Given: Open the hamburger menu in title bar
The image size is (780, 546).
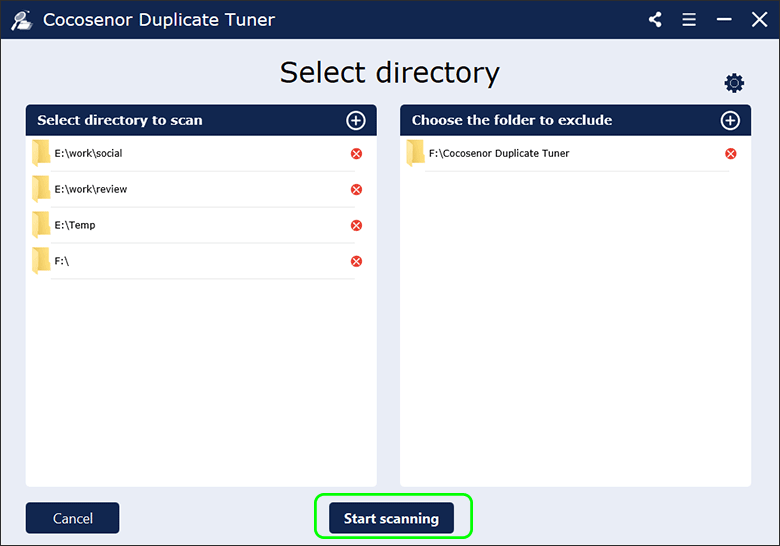Looking at the screenshot, I should coord(689,20).
